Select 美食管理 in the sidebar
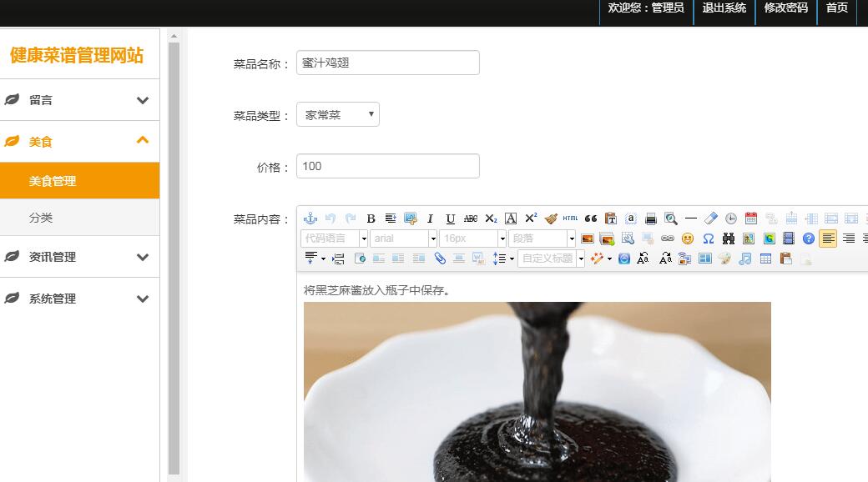The height and width of the screenshot is (482, 868). (80, 181)
